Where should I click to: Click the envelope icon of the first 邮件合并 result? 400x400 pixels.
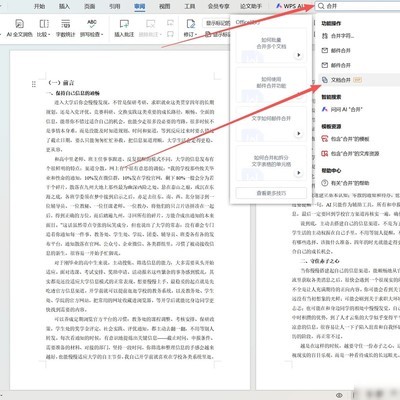[x=325, y=50]
